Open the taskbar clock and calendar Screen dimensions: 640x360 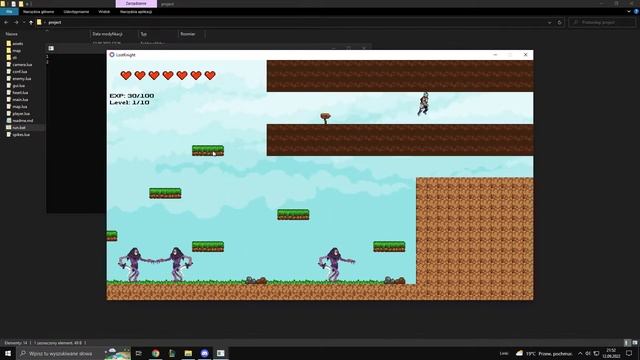611,353
